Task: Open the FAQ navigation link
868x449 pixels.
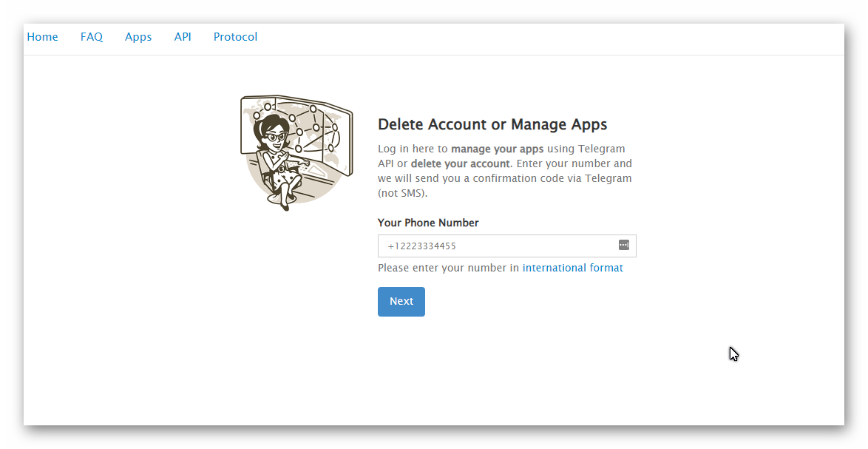Action: (x=92, y=36)
